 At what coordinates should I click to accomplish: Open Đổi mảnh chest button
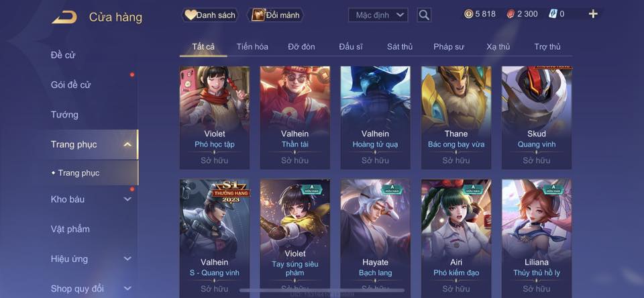click(x=276, y=15)
